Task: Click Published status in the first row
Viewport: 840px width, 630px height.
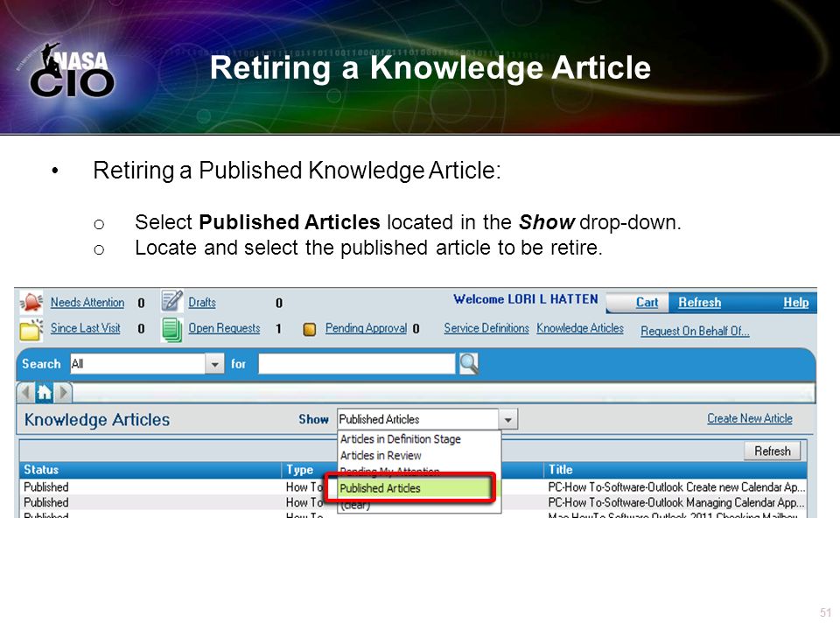Action: [46, 487]
